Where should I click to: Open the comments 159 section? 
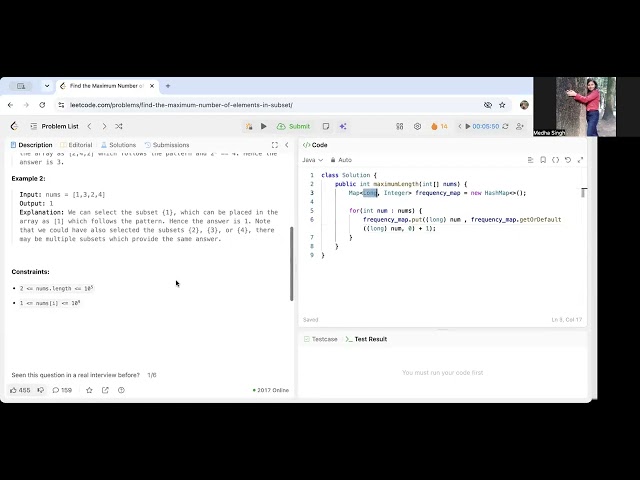coord(62,390)
